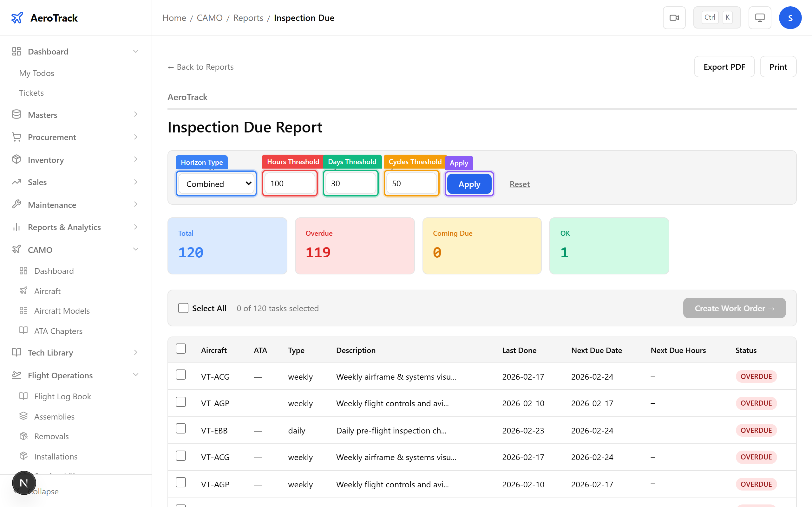Navigate to CAMO in the breadcrumb
The width and height of the screenshot is (812, 507).
click(210, 17)
